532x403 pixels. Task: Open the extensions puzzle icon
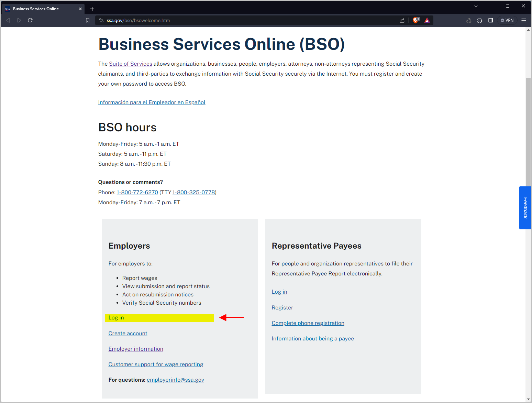480,20
